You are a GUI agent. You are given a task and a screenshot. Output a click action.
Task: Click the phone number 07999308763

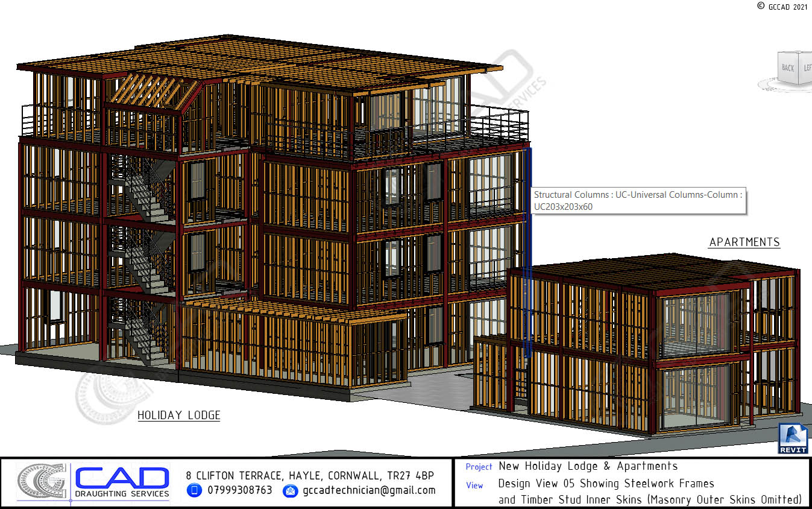point(240,490)
